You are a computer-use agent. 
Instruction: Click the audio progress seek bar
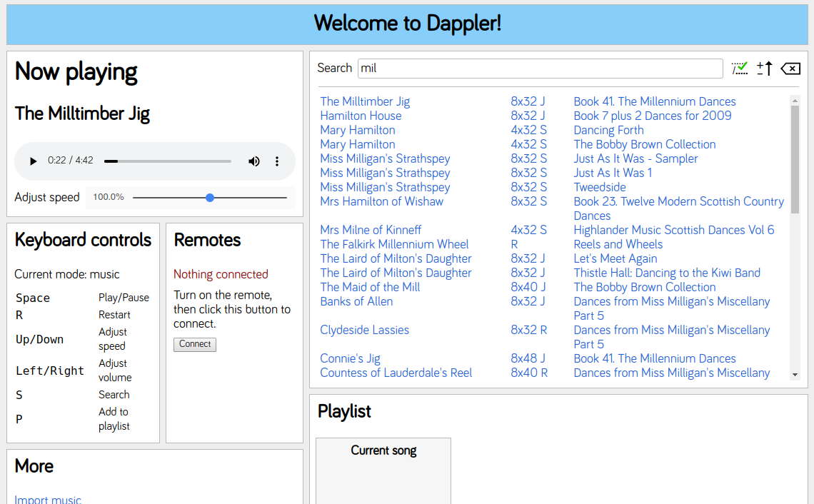(168, 161)
